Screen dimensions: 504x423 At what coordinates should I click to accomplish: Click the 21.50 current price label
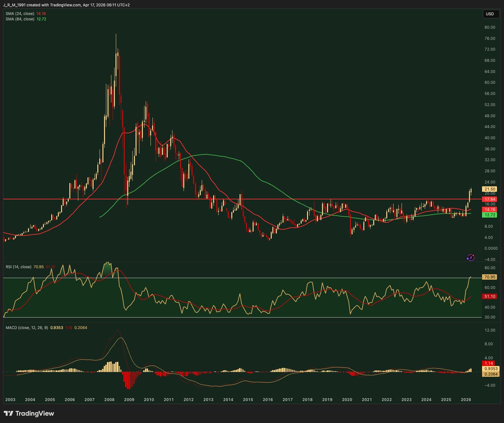tap(490, 189)
